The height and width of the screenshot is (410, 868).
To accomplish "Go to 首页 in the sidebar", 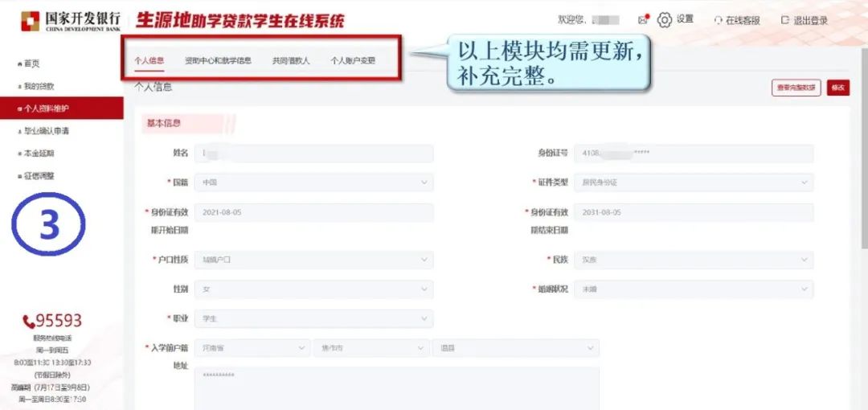I will [x=31, y=64].
